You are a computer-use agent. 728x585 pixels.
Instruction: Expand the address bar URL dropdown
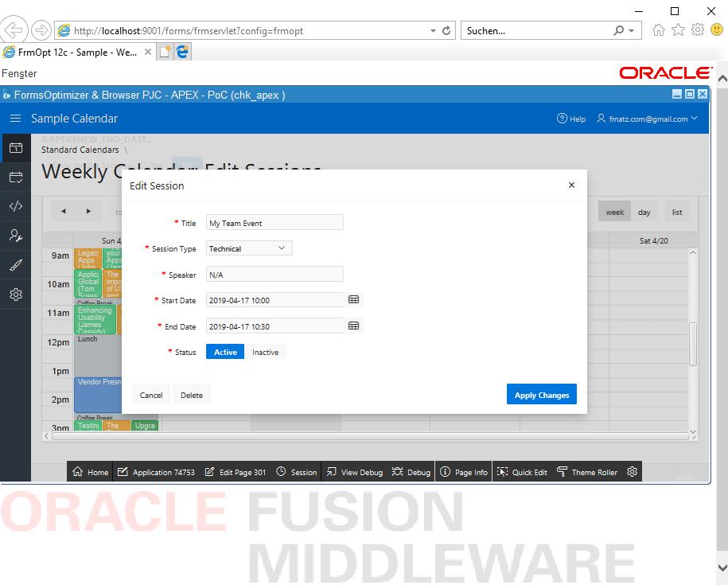[433, 30]
